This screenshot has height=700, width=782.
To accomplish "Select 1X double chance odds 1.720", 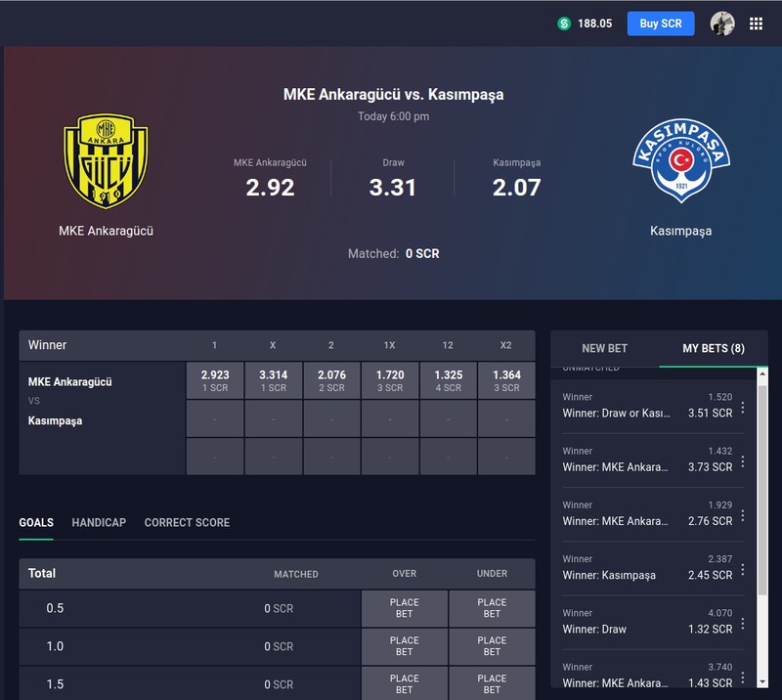I will 390,380.
